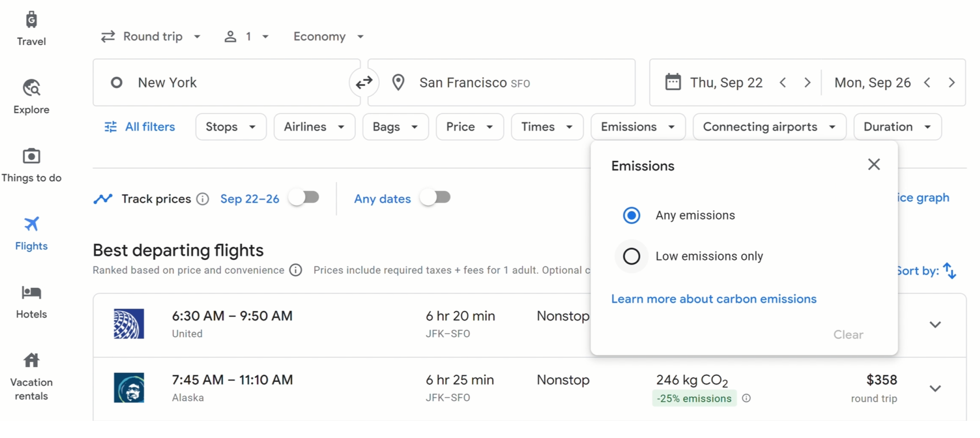This screenshot has width=980, height=438.
Task: Open the Bags filter dropdown
Action: pos(395,127)
